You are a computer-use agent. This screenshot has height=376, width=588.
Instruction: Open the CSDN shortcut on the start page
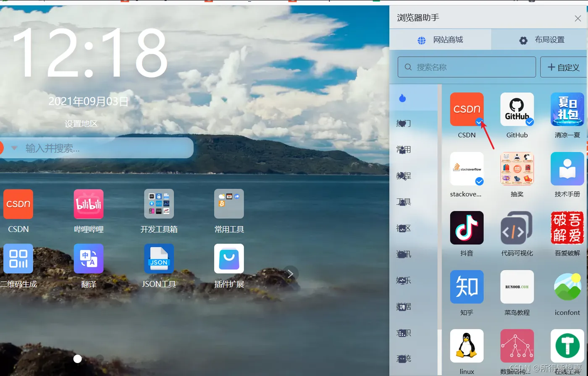pyautogui.click(x=18, y=204)
